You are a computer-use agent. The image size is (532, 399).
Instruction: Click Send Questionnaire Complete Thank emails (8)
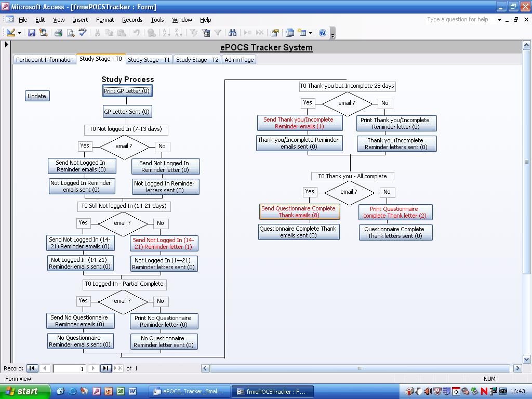(x=299, y=211)
